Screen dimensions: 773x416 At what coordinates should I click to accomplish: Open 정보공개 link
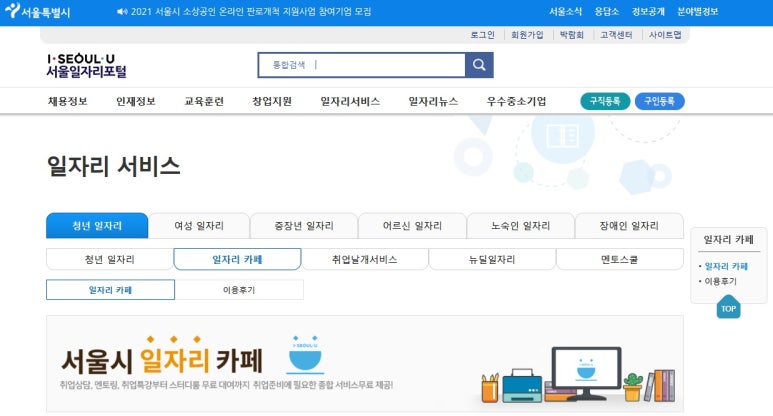click(648, 11)
